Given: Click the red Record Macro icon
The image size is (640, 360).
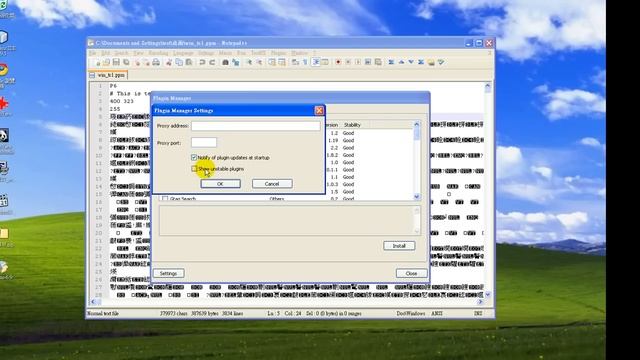Looking at the screenshot, I should pyautogui.click(x=338, y=62).
